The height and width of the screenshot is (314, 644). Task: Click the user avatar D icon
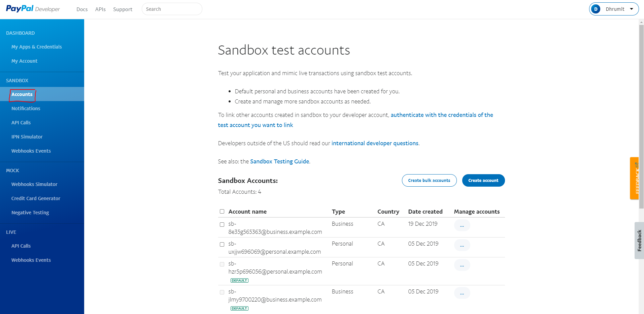click(596, 9)
